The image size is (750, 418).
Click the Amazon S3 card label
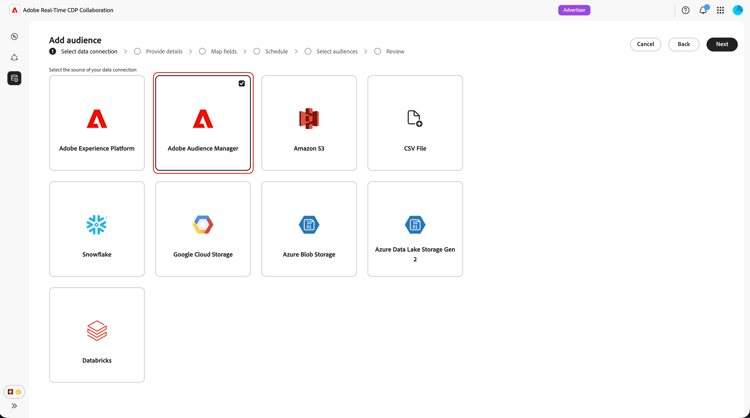309,148
